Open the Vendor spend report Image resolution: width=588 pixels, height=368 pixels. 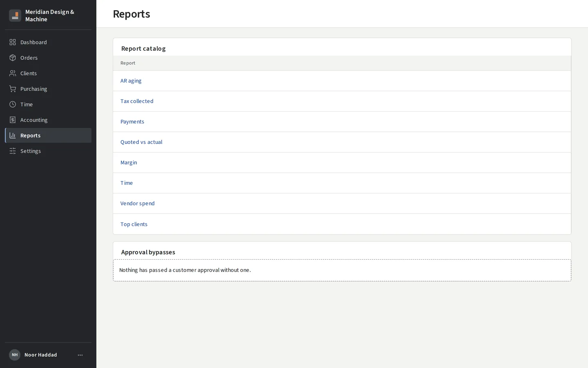[x=138, y=204]
